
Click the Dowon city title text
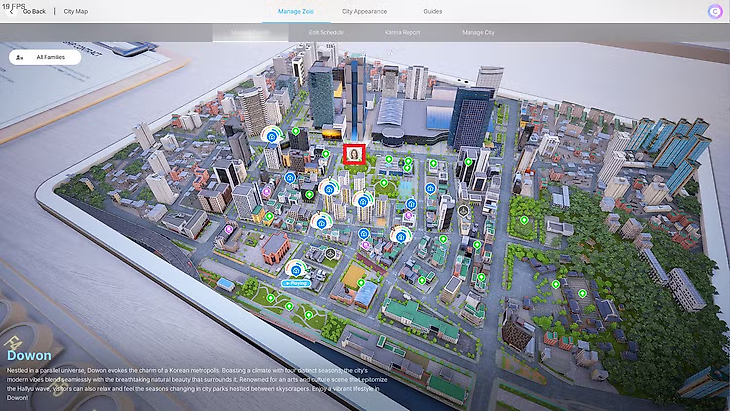pyautogui.click(x=29, y=354)
